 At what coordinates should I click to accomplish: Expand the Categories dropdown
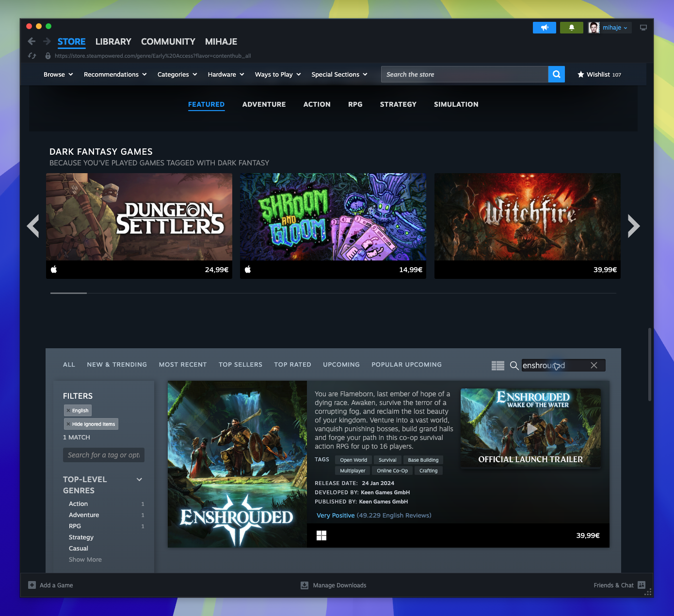[177, 74]
